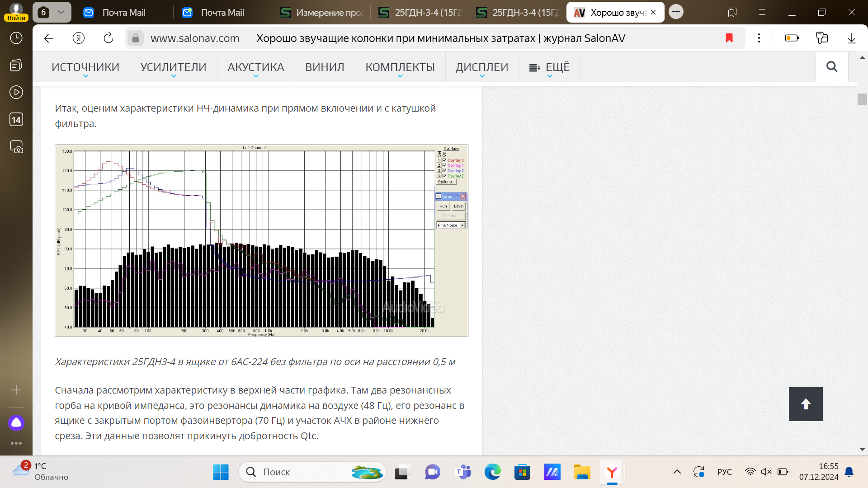Open the Alice assistant purple icon

tap(16, 423)
